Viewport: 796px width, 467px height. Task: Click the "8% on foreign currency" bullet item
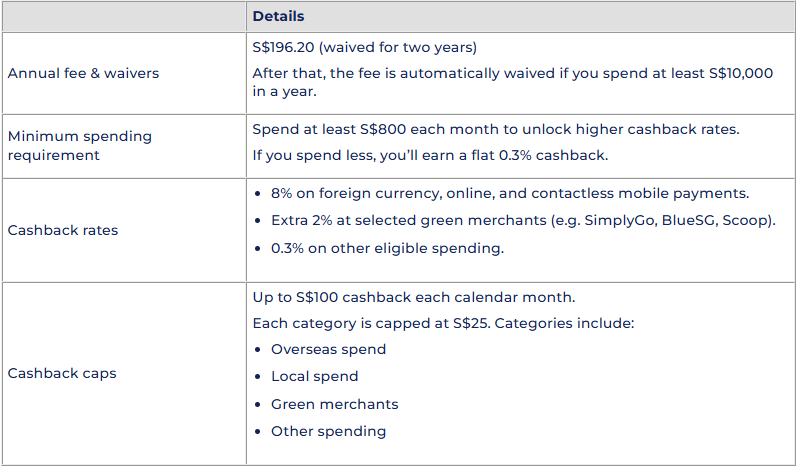510,193
